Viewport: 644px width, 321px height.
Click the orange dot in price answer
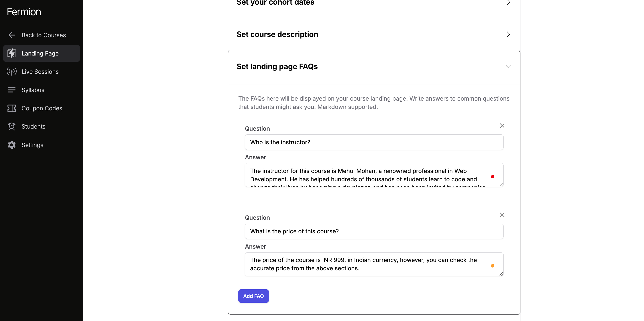[x=492, y=266]
